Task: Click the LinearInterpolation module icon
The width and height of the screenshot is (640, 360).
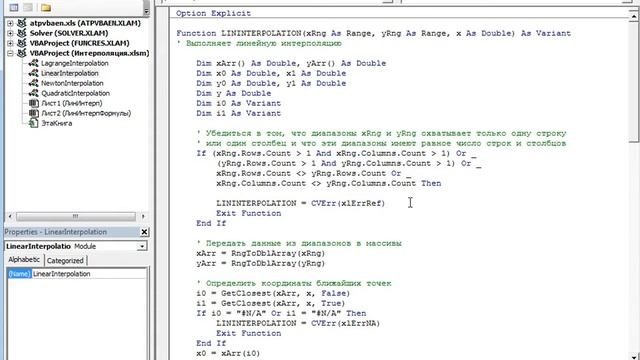Action: [33, 73]
